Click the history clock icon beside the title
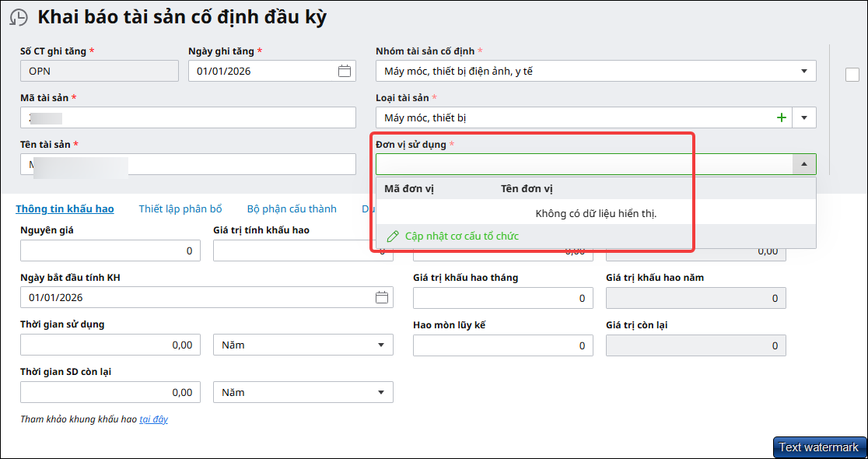Image resolution: width=868 pixels, height=459 pixels. pos(19,18)
